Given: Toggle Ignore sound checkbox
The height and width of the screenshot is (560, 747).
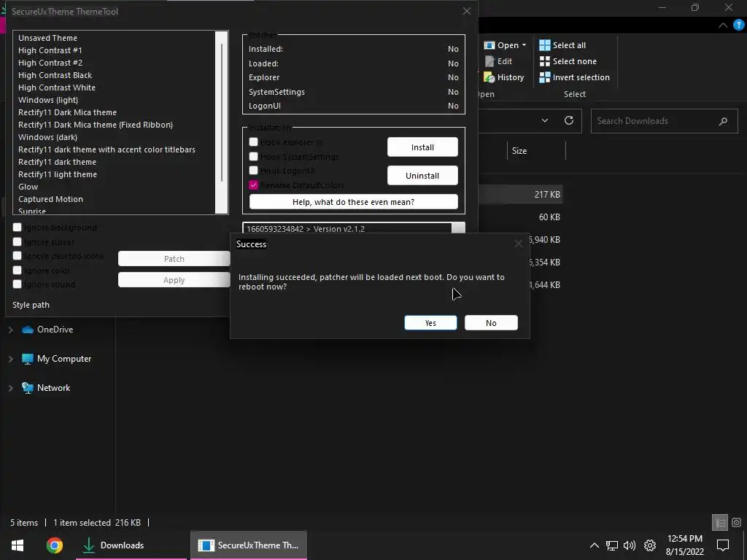Looking at the screenshot, I should pos(18,284).
